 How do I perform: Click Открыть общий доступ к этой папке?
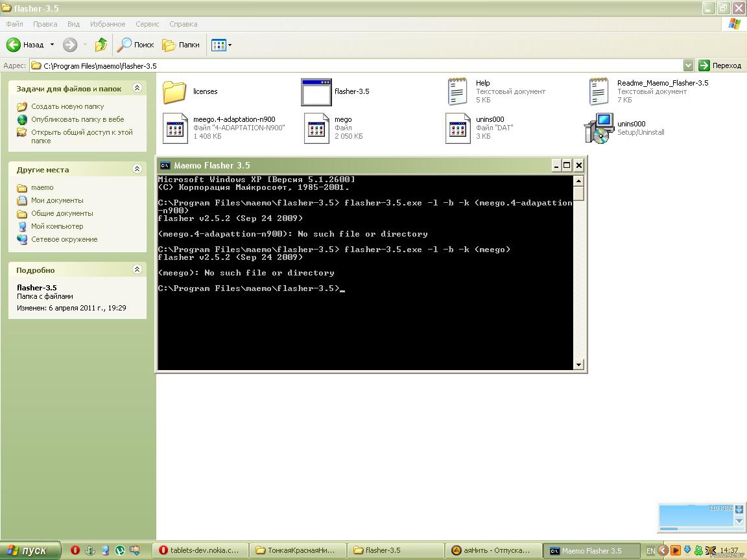point(82,136)
